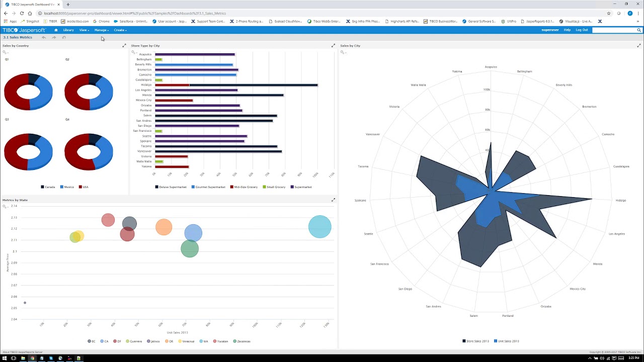
Task: Go to Jaspersoft home via house icon
Action: [x=56, y=30]
